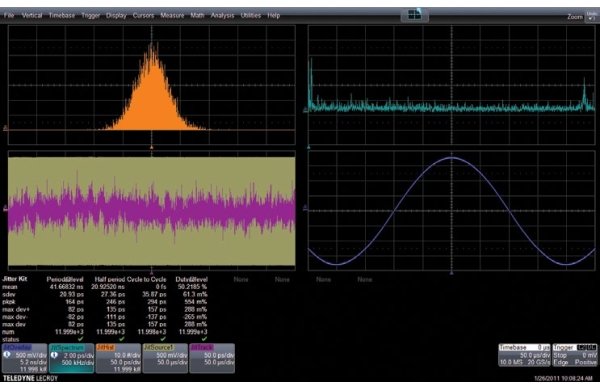Viewport: 600px width, 390px height.
Task: Click the teal jitter spectrum trace
Action: (452, 107)
